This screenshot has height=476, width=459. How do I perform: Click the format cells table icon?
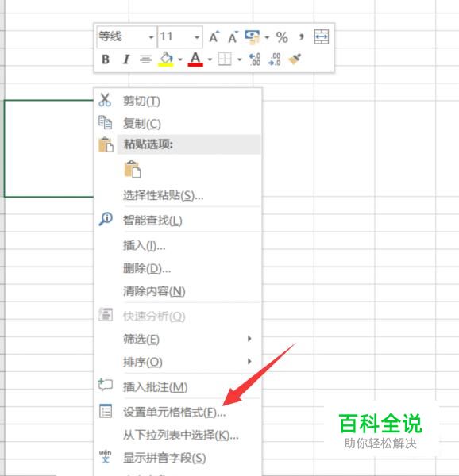pos(106,411)
